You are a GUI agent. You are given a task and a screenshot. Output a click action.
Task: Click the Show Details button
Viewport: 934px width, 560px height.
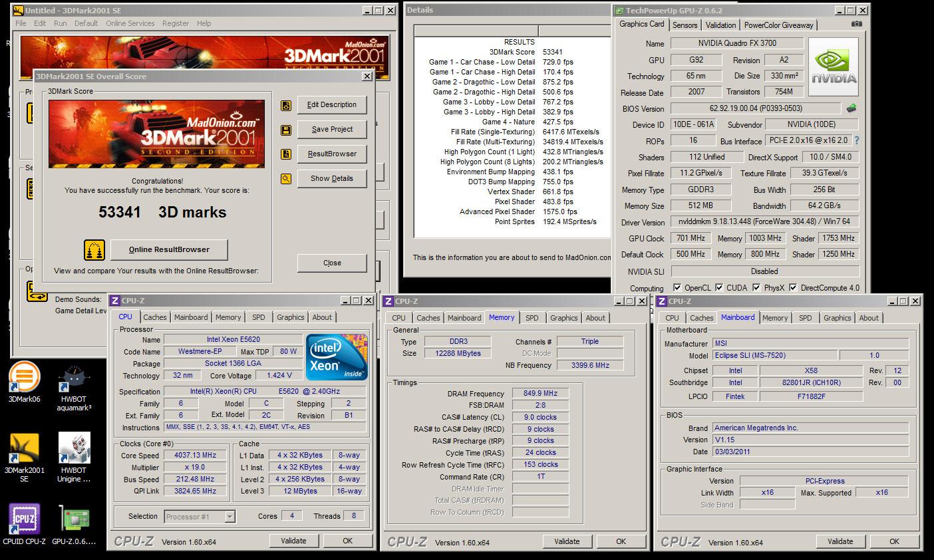[x=332, y=179]
